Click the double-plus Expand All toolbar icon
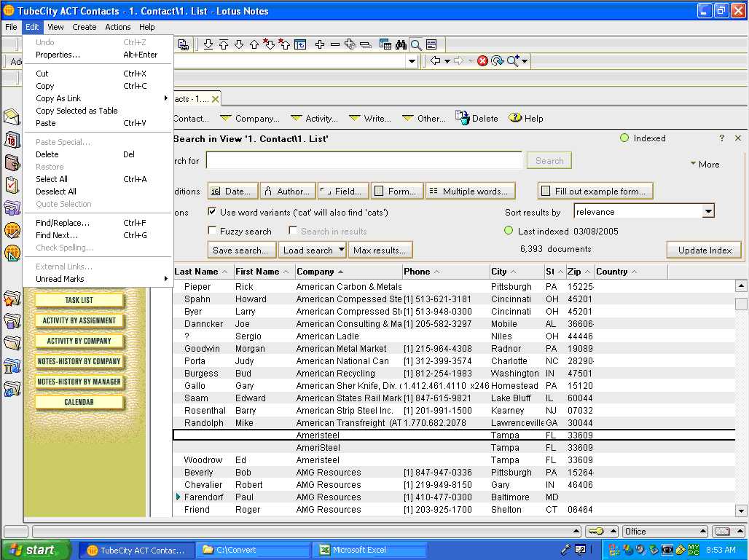Viewport: 749px width, 560px height. (350, 44)
